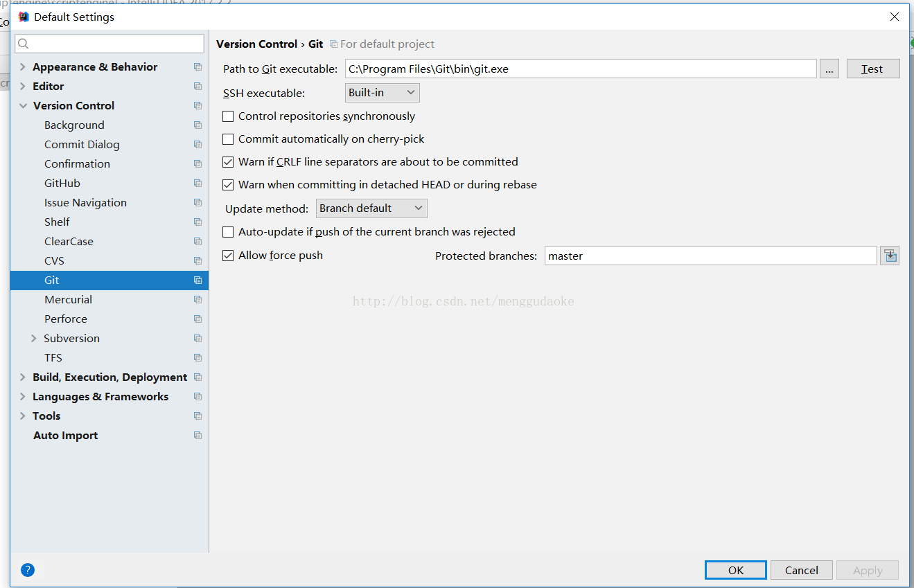914x588 pixels.
Task: Click Version Control in the breadcrumb header
Action: (x=256, y=44)
